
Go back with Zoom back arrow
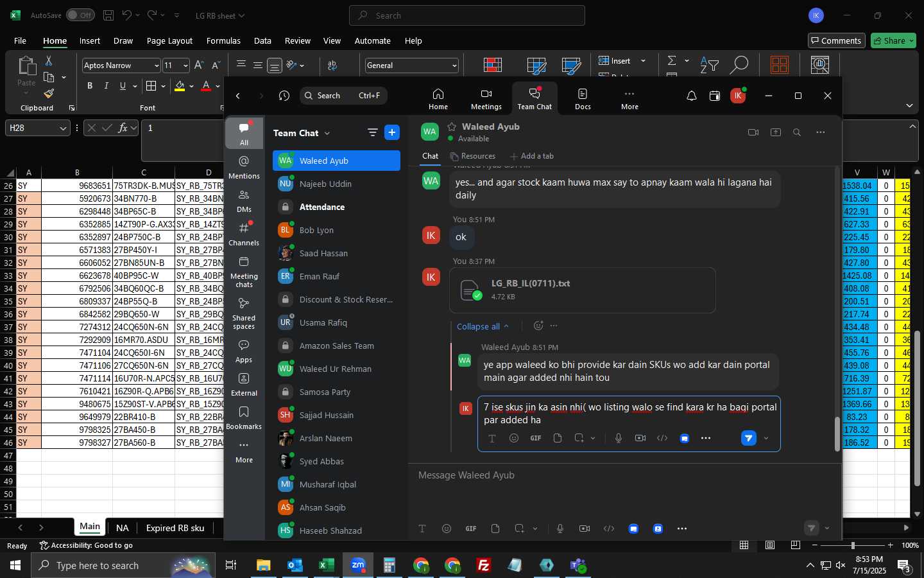coord(237,96)
